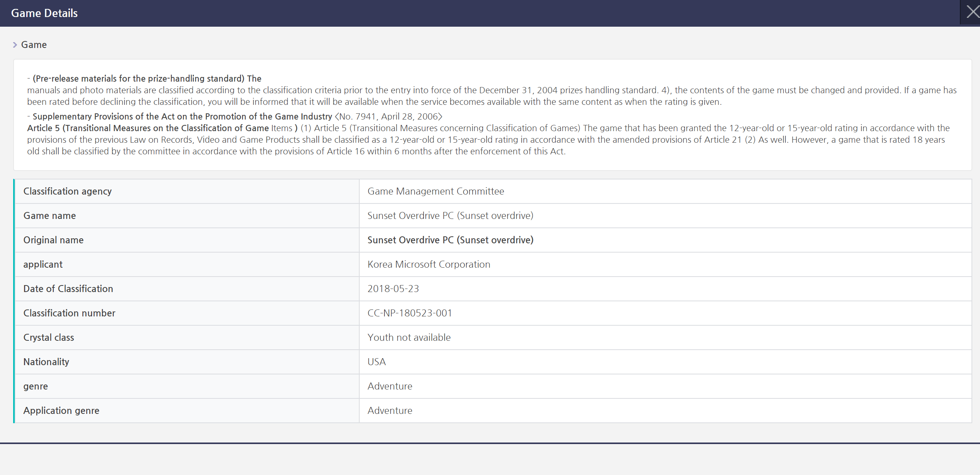Close the Game Details dialog

tap(971, 12)
